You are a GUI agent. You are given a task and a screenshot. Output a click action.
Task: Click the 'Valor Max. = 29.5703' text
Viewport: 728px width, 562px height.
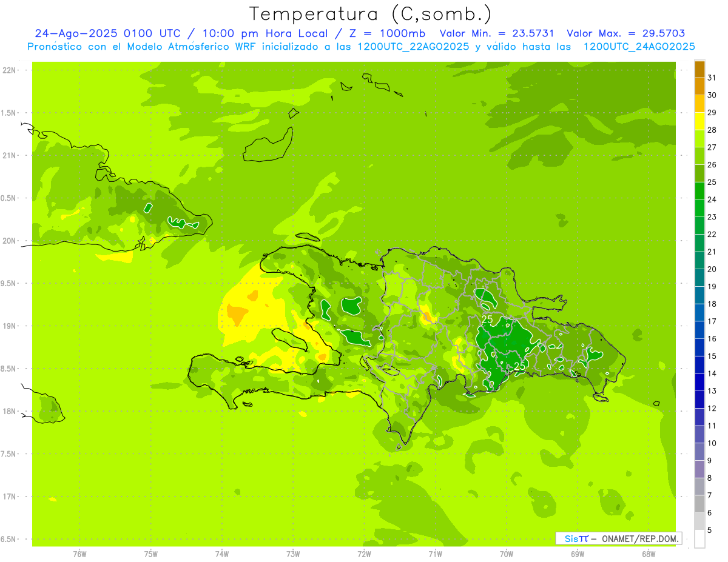click(626, 33)
